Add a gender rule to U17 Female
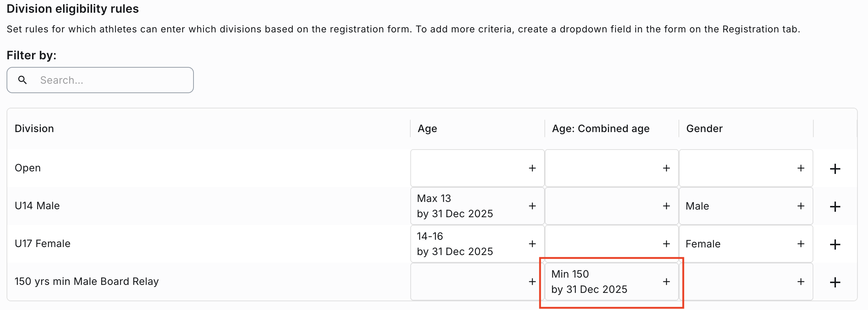 click(x=801, y=244)
